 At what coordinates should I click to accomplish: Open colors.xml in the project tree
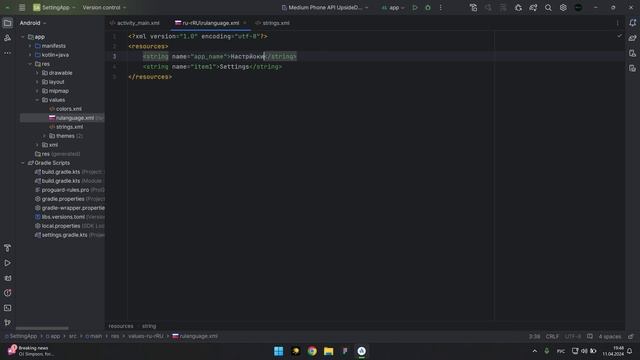coord(65,109)
